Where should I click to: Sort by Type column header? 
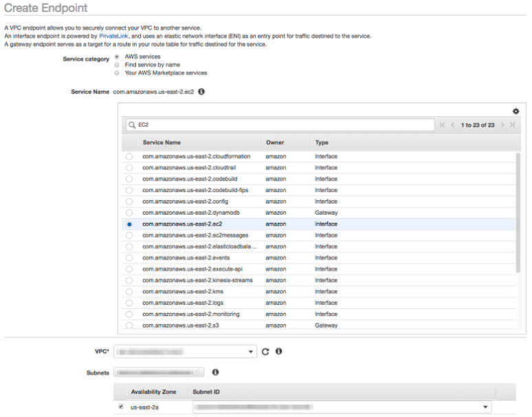[x=322, y=142]
